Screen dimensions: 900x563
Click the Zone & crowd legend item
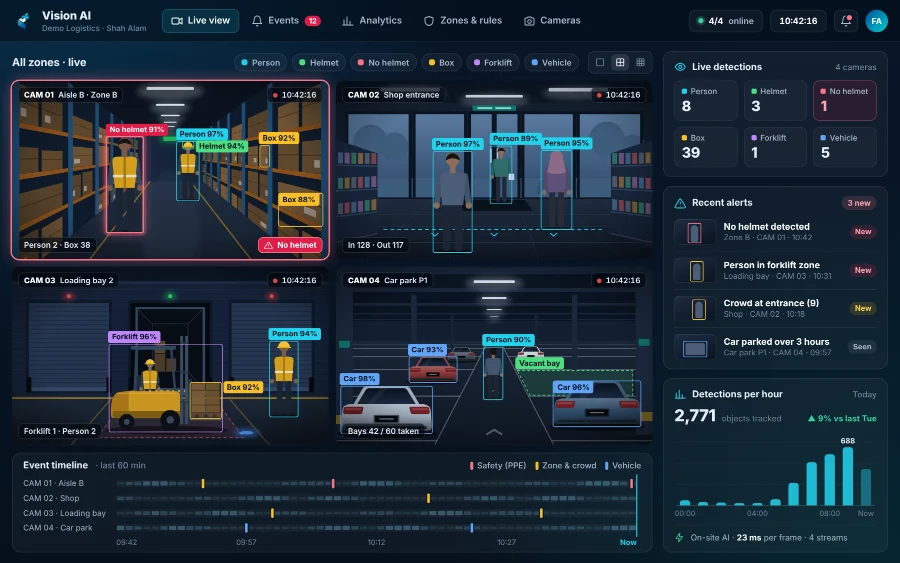click(565, 465)
